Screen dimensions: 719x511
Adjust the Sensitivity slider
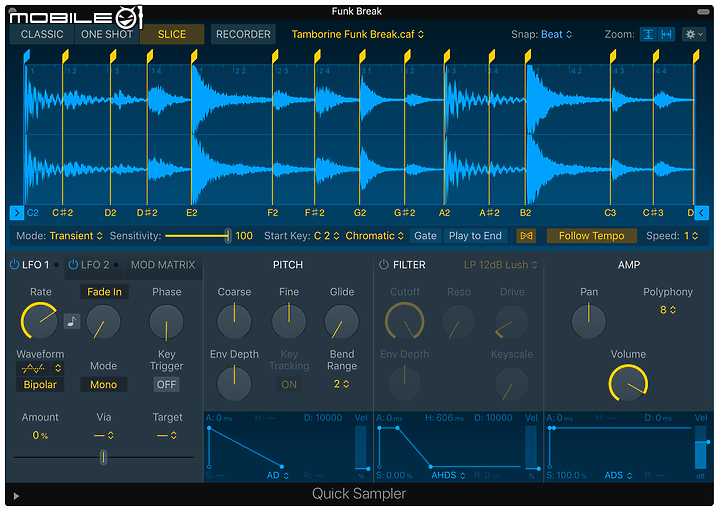tap(198, 236)
